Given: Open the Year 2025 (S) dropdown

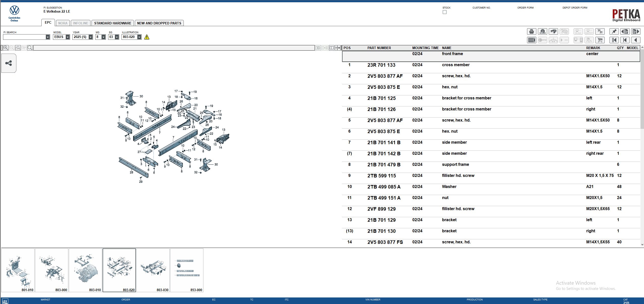Looking at the screenshot, I should tap(90, 37).
